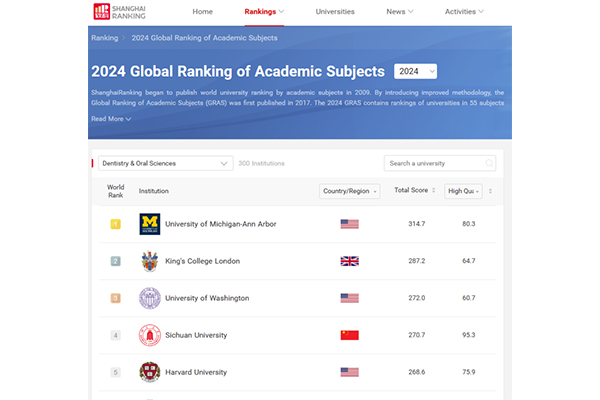Image resolution: width=600 pixels, height=400 pixels.
Task: Click total score 270.7
Action: click(416, 335)
